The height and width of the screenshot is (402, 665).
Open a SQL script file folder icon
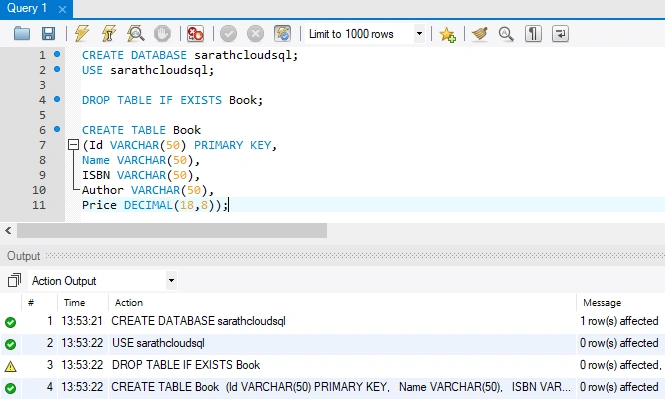point(22,34)
